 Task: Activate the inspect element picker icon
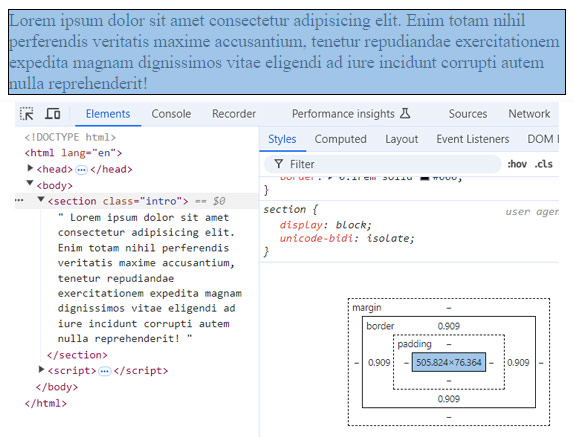click(x=26, y=114)
